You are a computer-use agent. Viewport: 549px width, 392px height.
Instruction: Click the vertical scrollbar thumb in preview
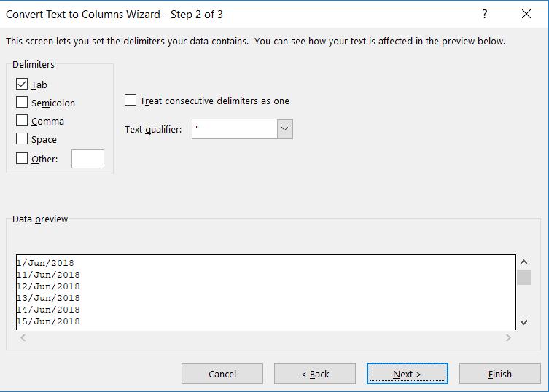coord(523,277)
